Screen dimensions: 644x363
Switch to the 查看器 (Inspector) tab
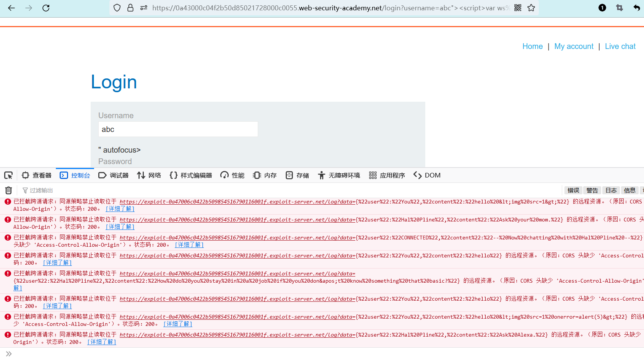[x=37, y=175]
